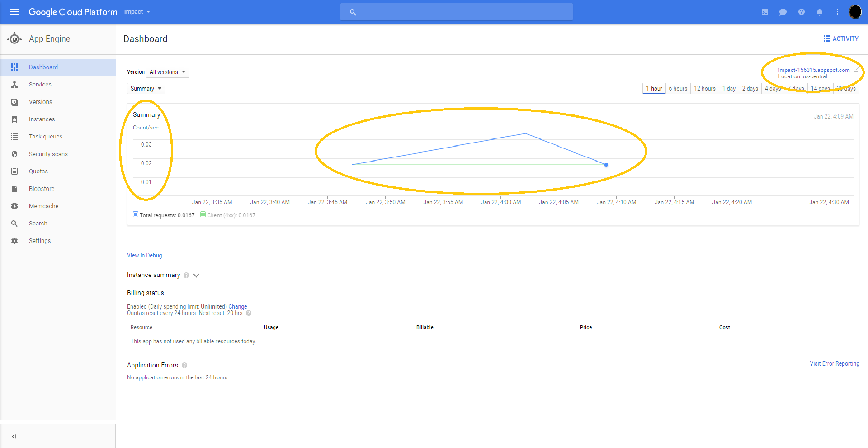
Task: Open Services in the sidebar
Action: pyautogui.click(x=58, y=85)
